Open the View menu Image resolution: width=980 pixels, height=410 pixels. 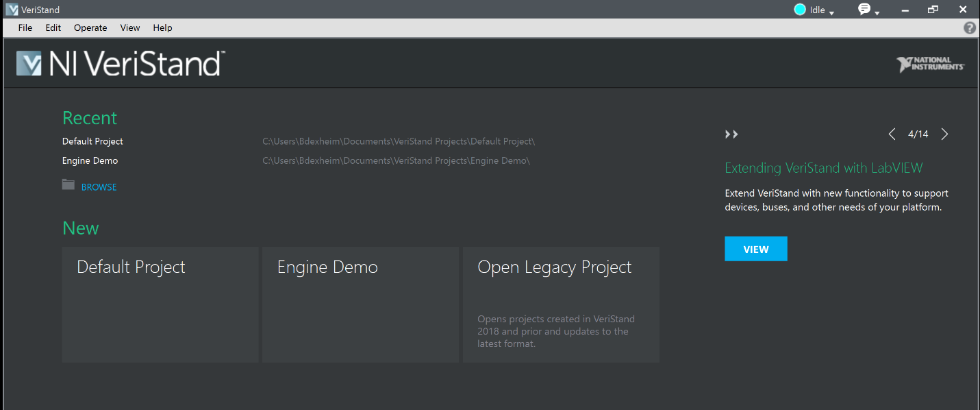(130, 28)
